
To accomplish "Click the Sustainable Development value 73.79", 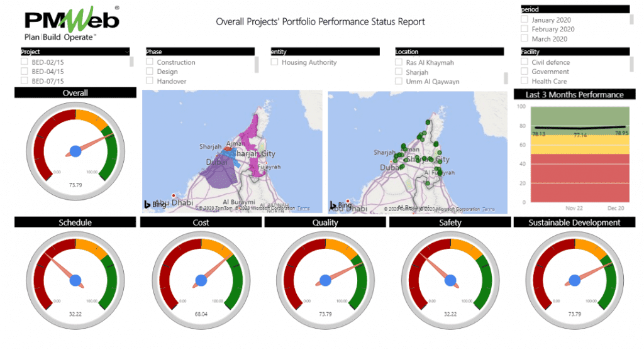I will click(x=575, y=314).
